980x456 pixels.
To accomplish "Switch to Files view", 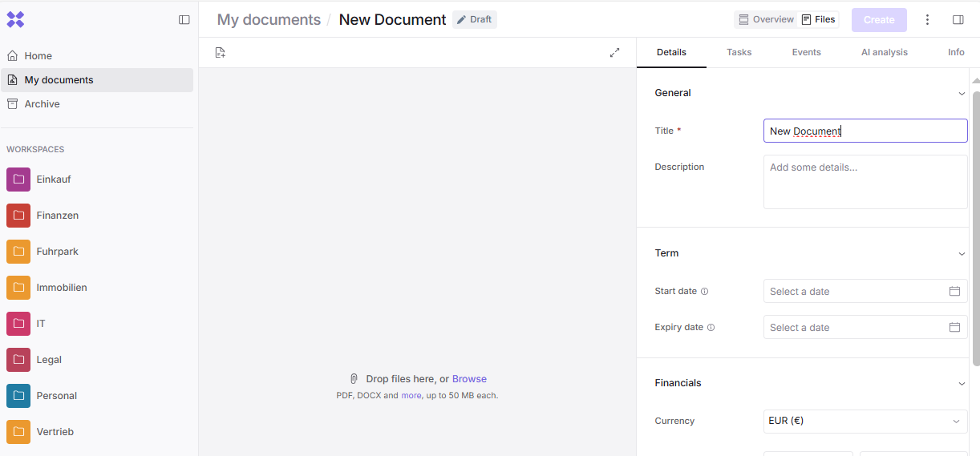I will (819, 20).
